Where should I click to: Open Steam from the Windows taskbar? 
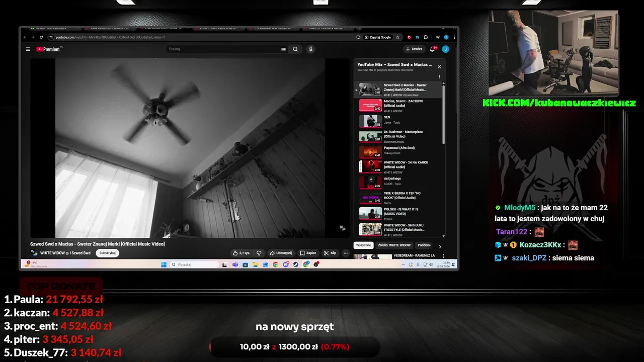(x=295, y=264)
